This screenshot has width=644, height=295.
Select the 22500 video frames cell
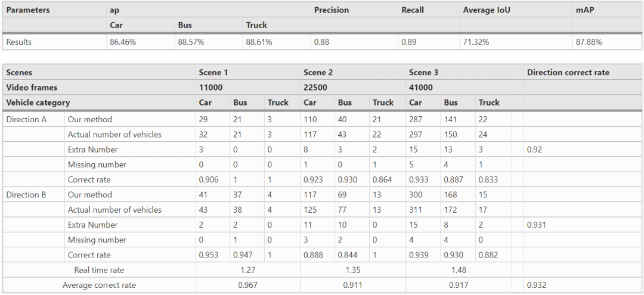(316, 88)
